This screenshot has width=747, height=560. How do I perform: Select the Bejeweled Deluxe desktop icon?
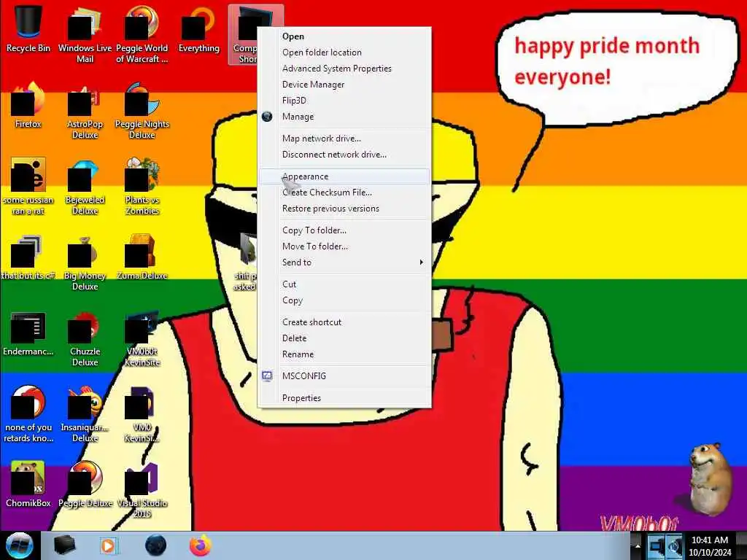[x=85, y=186]
